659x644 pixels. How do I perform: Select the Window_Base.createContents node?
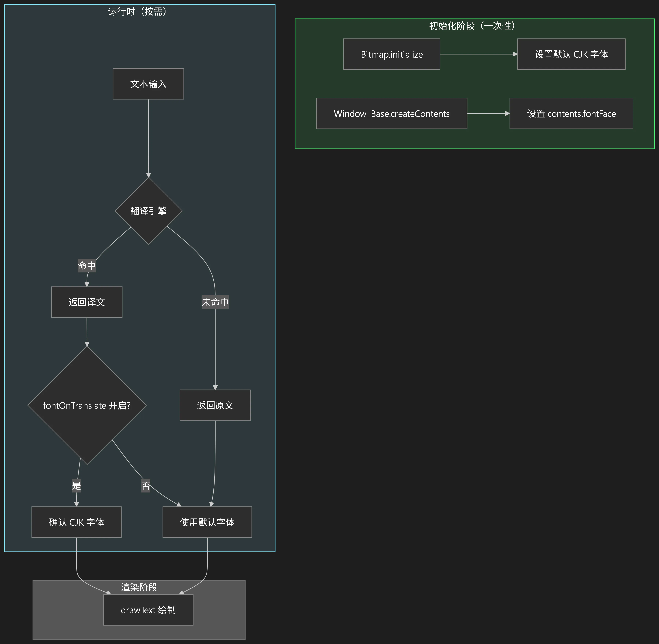click(392, 114)
